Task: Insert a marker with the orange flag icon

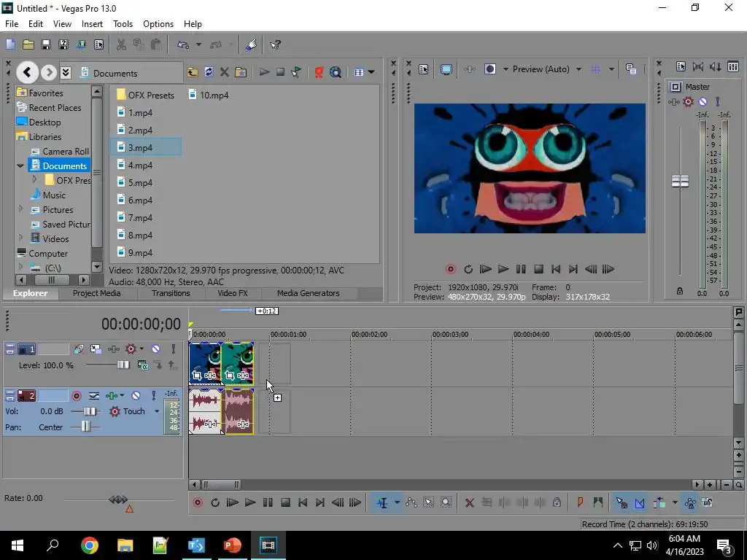Action: click(x=580, y=502)
